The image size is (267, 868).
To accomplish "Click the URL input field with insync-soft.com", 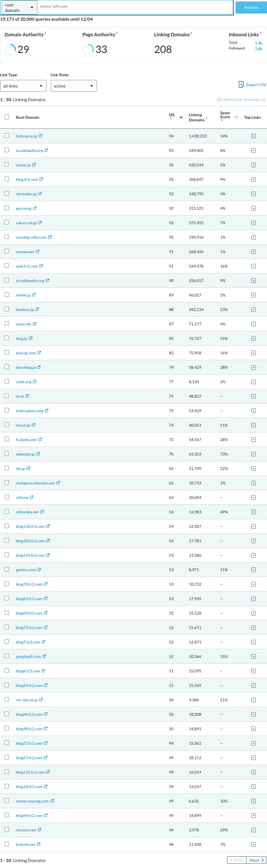I will pos(135,7).
